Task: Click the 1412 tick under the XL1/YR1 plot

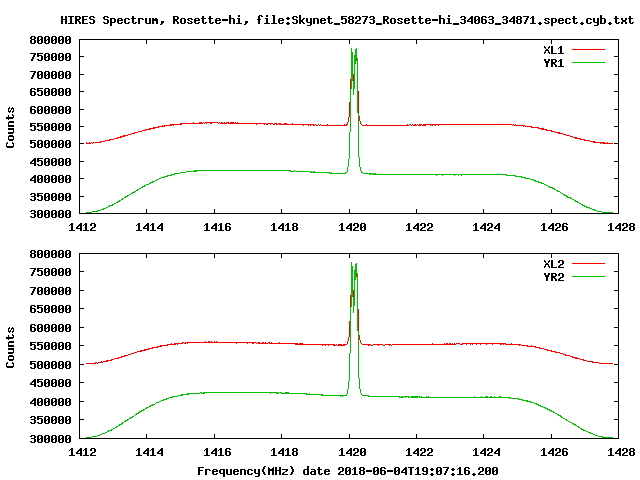Action: coord(82,227)
